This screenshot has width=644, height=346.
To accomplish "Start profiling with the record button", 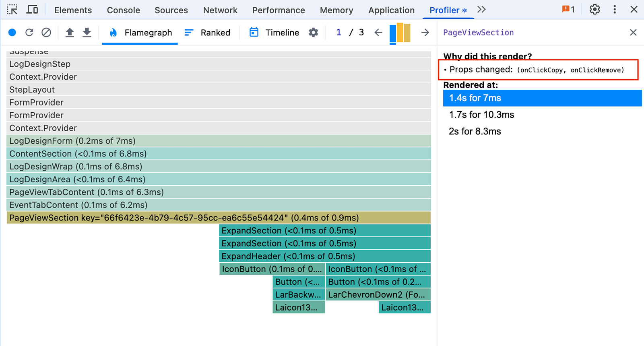I will click(x=12, y=33).
